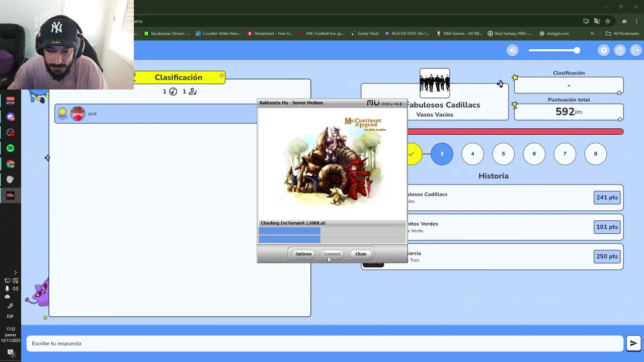Open the MLB EN VIVO bookmark
Viewport: 644px width, 362px height.
pyautogui.click(x=407, y=34)
